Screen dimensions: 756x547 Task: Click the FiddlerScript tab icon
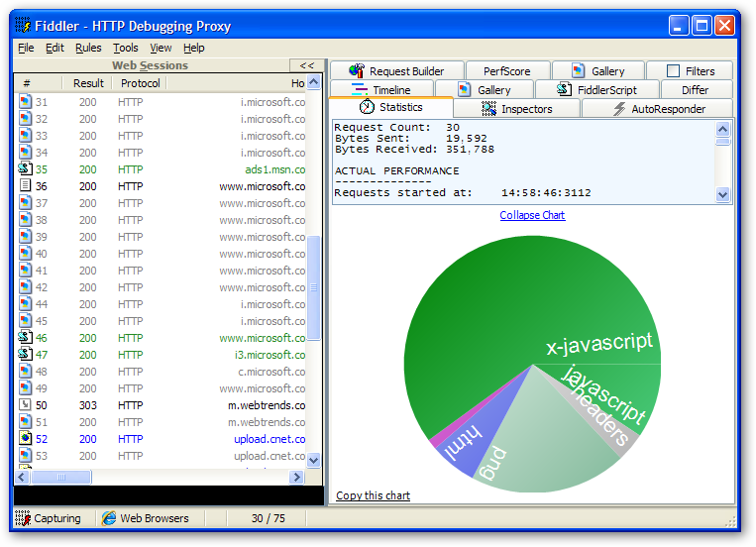click(564, 89)
